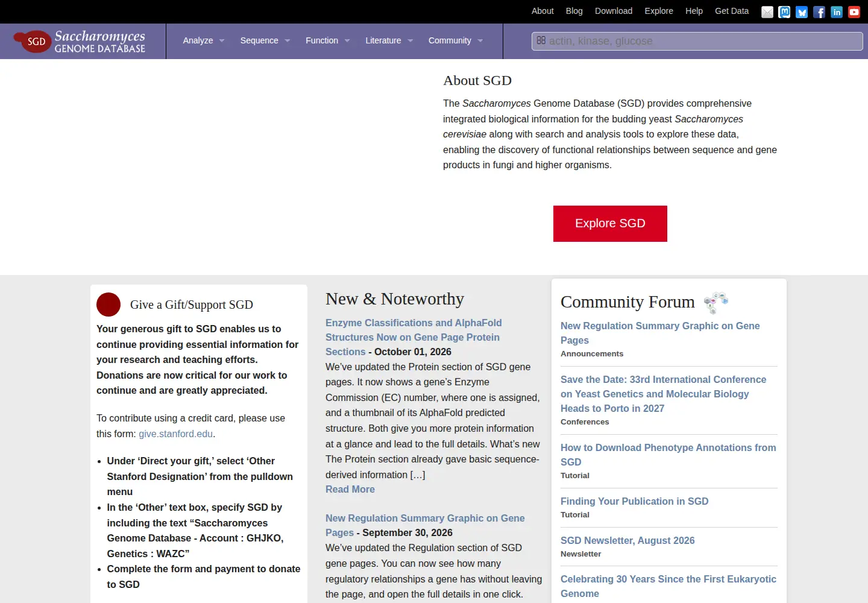
Task: Click the red Explore SGD button
Action: [x=610, y=224]
